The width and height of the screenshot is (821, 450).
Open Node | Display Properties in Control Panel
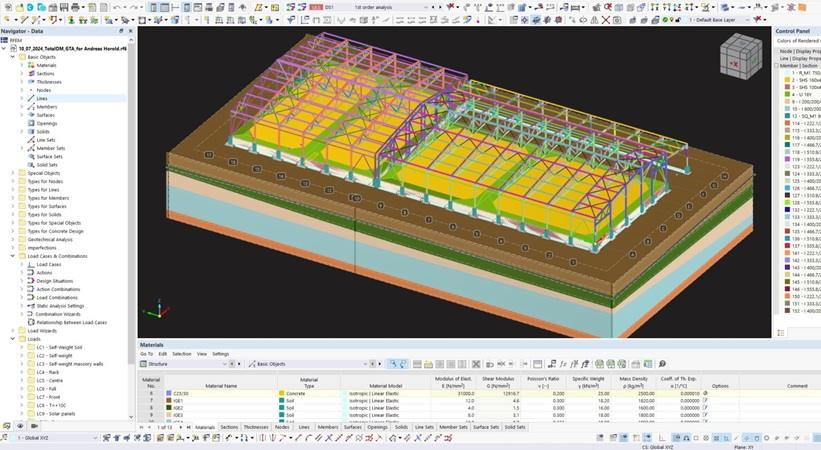800,51
